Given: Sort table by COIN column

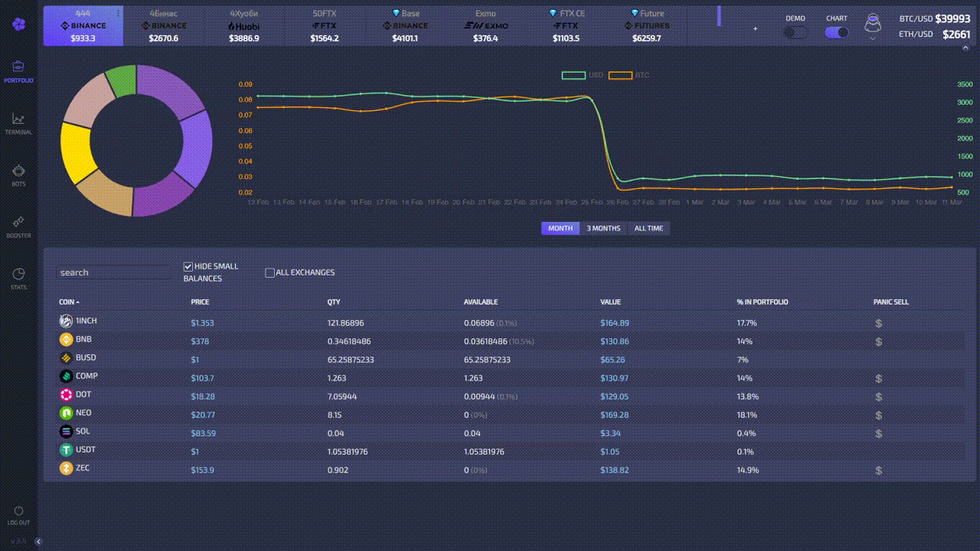Looking at the screenshot, I should [x=69, y=302].
